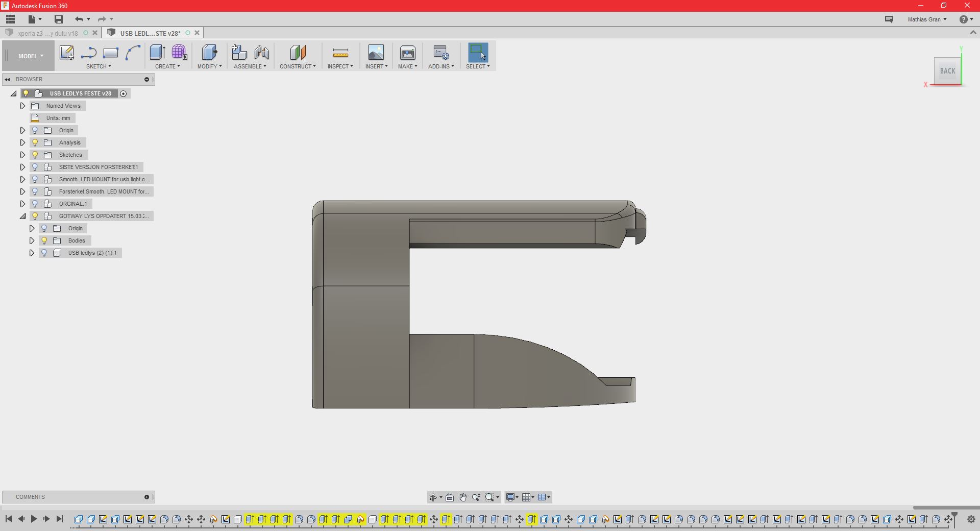Open the comments notification icon
Image resolution: width=980 pixels, height=531 pixels.
point(889,19)
